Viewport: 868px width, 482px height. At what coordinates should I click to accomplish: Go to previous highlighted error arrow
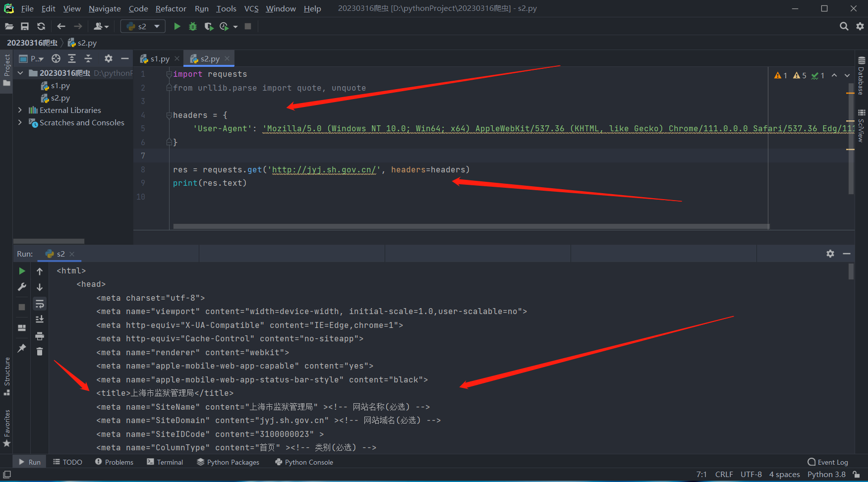[834, 75]
